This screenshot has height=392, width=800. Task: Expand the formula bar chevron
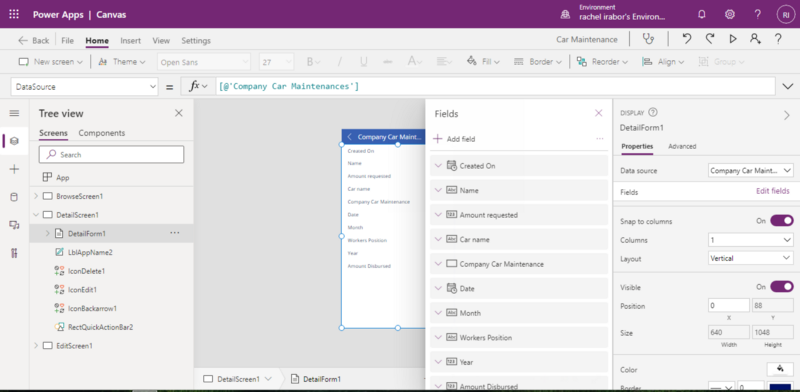[787, 87]
